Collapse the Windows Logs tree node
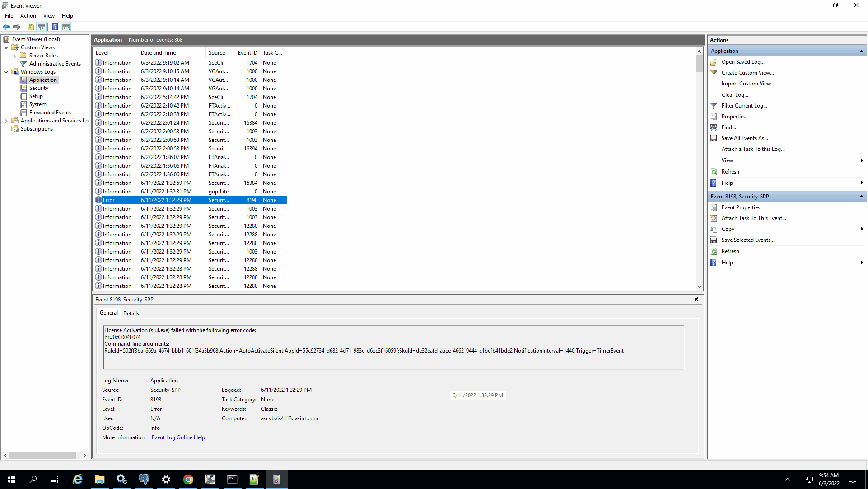 6,72
